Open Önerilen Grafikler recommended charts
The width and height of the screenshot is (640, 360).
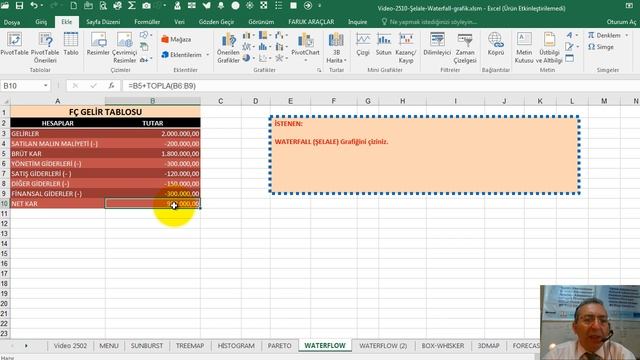[228, 48]
